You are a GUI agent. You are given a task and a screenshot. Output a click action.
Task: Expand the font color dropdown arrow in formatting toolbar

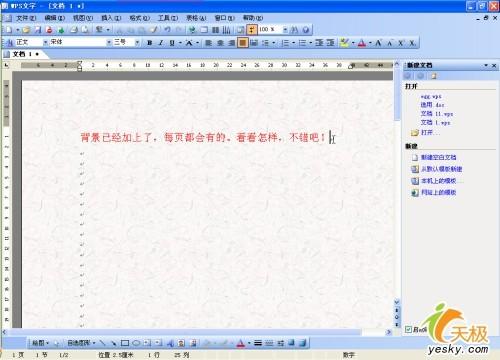point(370,43)
